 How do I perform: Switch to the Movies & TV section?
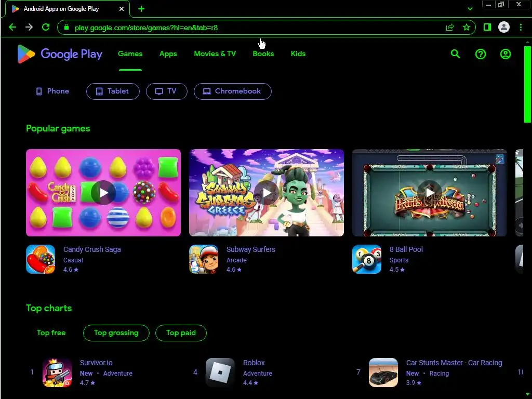point(215,54)
